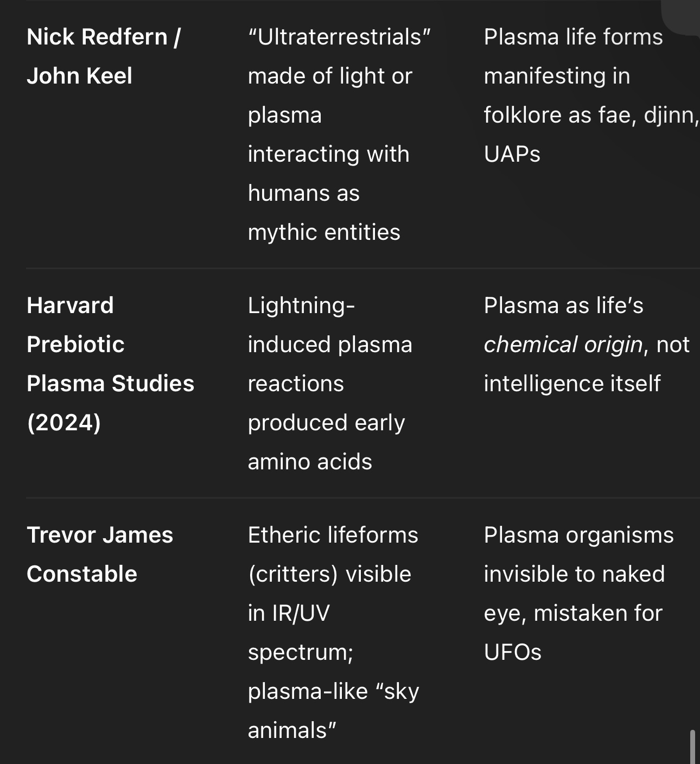The height and width of the screenshot is (764, 700).
Task: Click the "in IR/UV" spectrum text
Action: pyautogui.click(x=289, y=613)
